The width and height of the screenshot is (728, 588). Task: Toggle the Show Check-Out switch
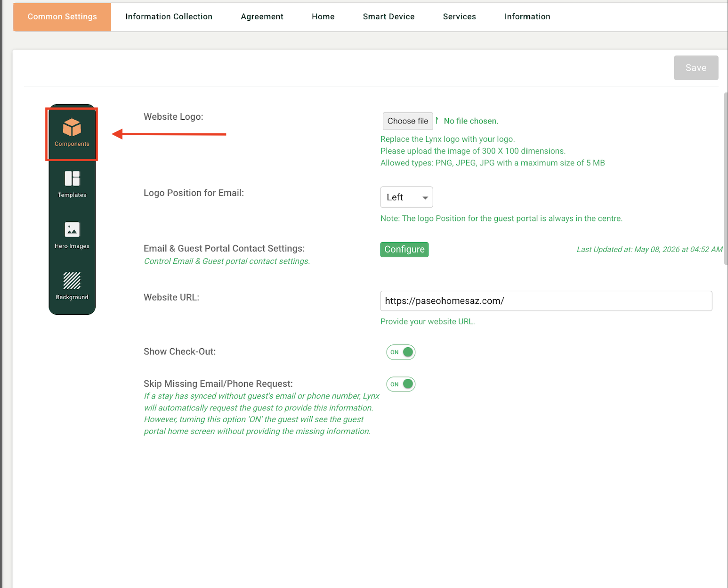[401, 352]
